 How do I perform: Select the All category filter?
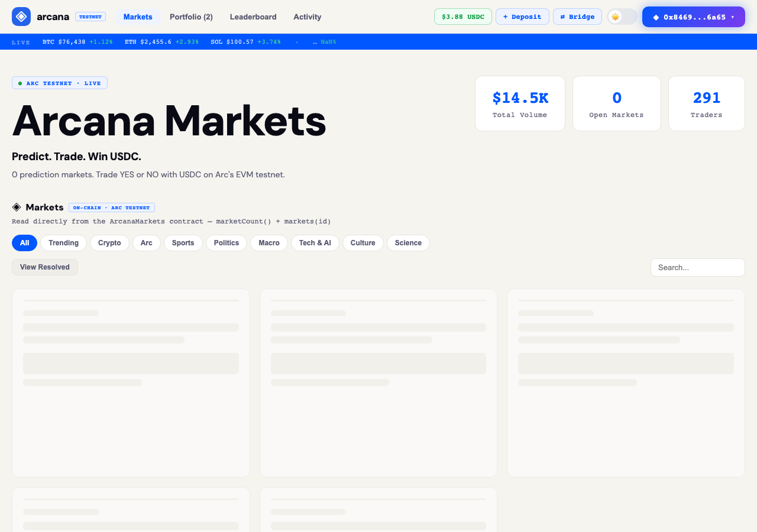(24, 243)
